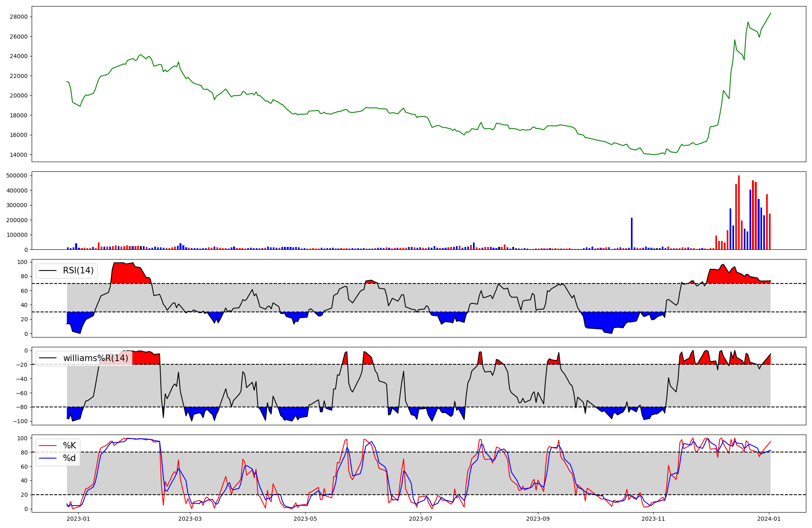This screenshot has height=528, width=812.
Task: Click the tallest red volume bar in December
Action: (x=739, y=212)
